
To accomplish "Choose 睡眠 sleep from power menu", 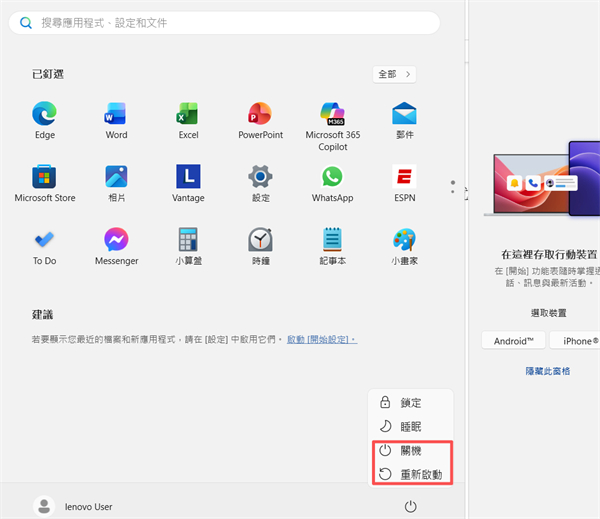I will point(411,426).
